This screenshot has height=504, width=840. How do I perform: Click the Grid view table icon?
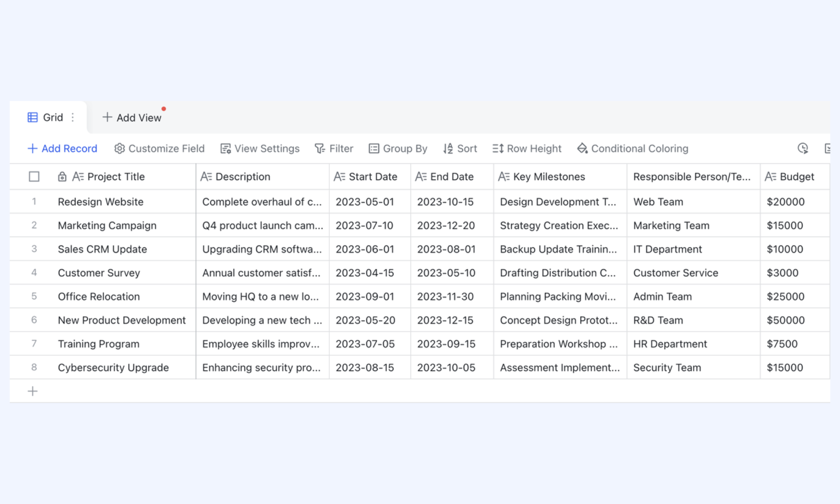coord(32,117)
